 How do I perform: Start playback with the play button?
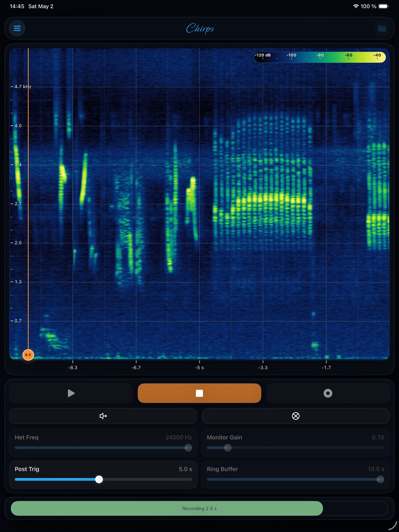pyautogui.click(x=71, y=393)
